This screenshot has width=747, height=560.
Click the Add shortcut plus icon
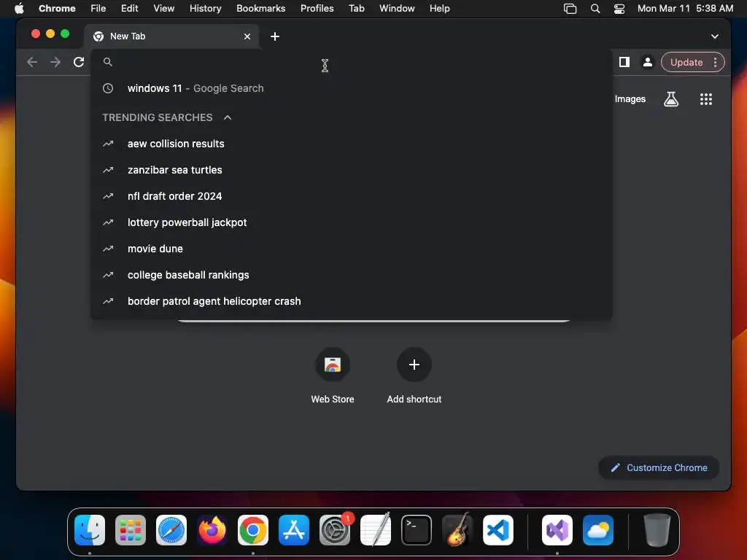coord(414,365)
